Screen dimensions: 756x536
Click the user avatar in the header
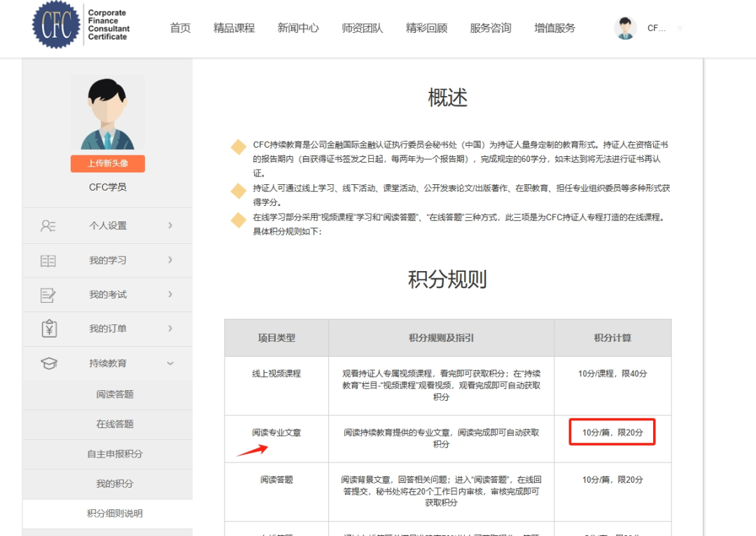click(625, 28)
